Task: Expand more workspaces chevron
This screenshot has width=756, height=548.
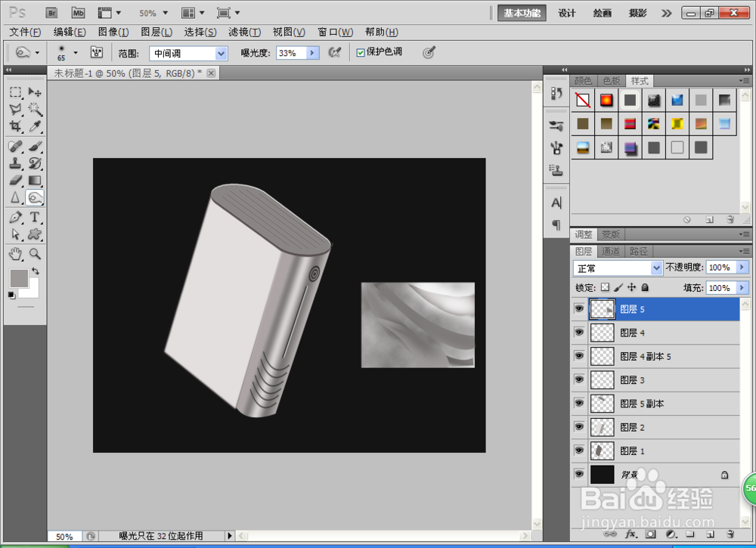Action: 666,13
